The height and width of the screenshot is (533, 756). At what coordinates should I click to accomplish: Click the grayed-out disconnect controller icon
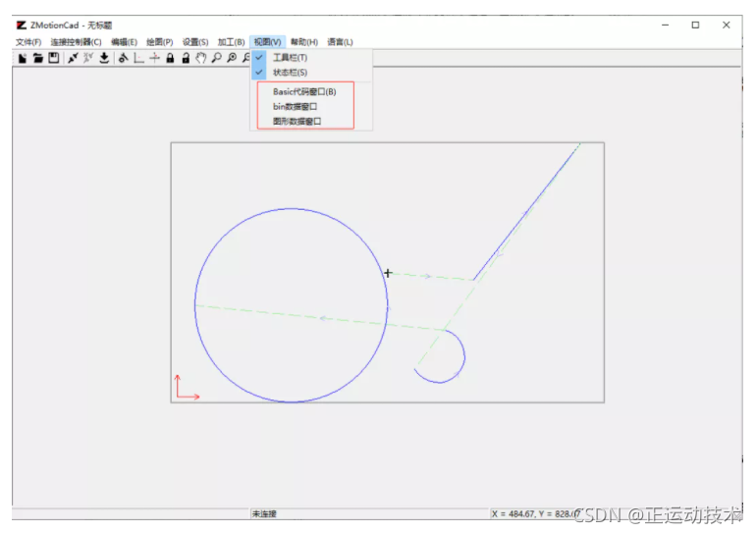click(x=88, y=58)
